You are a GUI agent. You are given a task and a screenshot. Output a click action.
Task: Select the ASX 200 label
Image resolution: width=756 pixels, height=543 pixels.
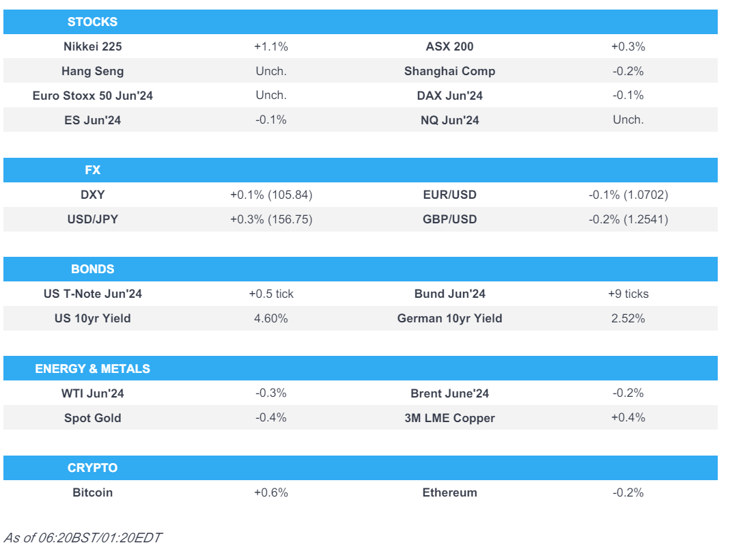449,46
